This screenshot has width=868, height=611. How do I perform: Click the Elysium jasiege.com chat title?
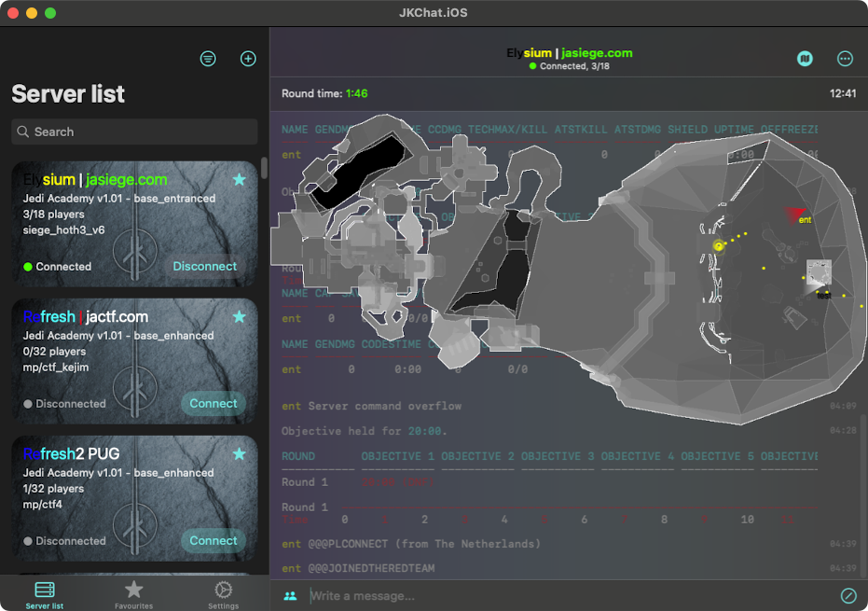coord(569,53)
